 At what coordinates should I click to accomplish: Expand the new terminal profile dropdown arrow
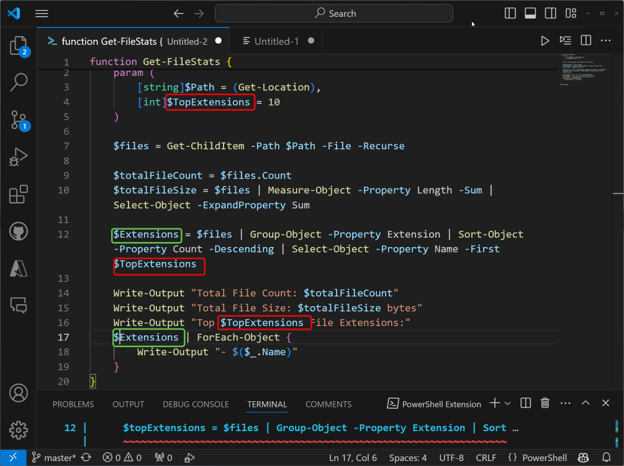(508, 404)
